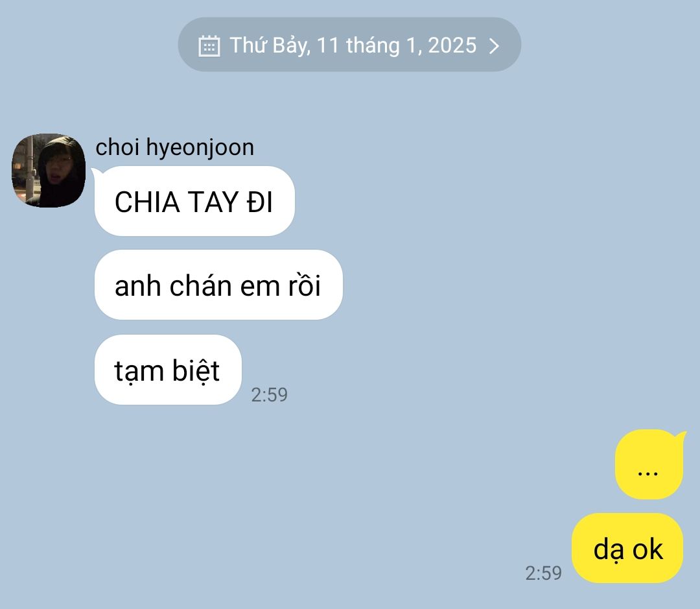
Task: Select the yellow "dạ ok" reply bubble
Action: [x=627, y=548]
